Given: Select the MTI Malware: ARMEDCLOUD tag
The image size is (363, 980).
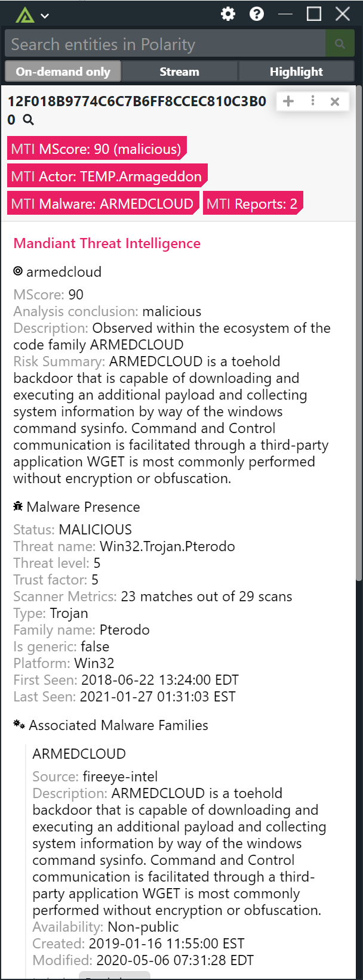Looking at the screenshot, I should click(x=102, y=203).
